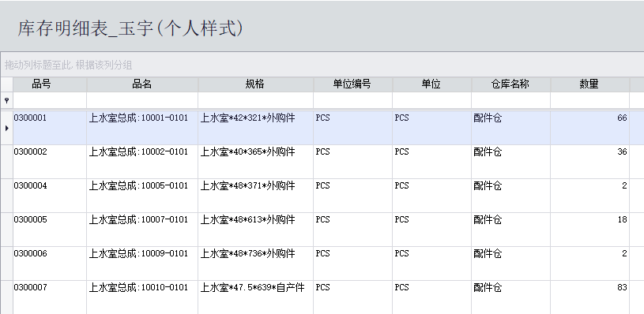The height and width of the screenshot is (314, 644).
Task: Click the 品名 column header
Action: [142, 84]
